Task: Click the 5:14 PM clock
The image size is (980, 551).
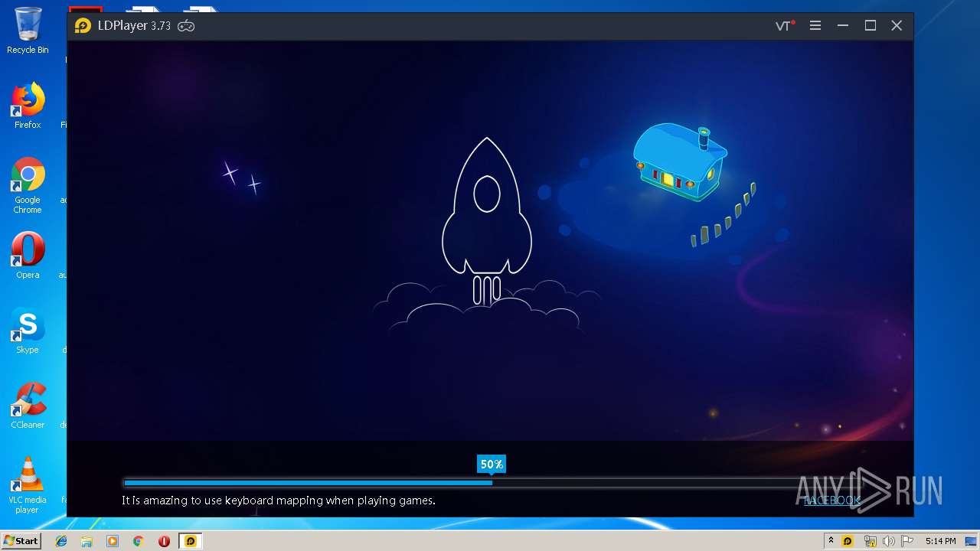Action: tap(940, 541)
